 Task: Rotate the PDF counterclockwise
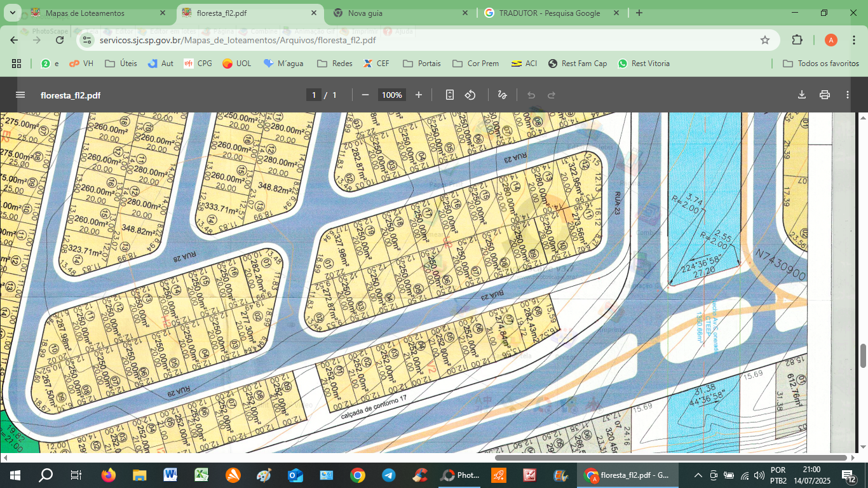pyautogui.click(x=470, y=95)
